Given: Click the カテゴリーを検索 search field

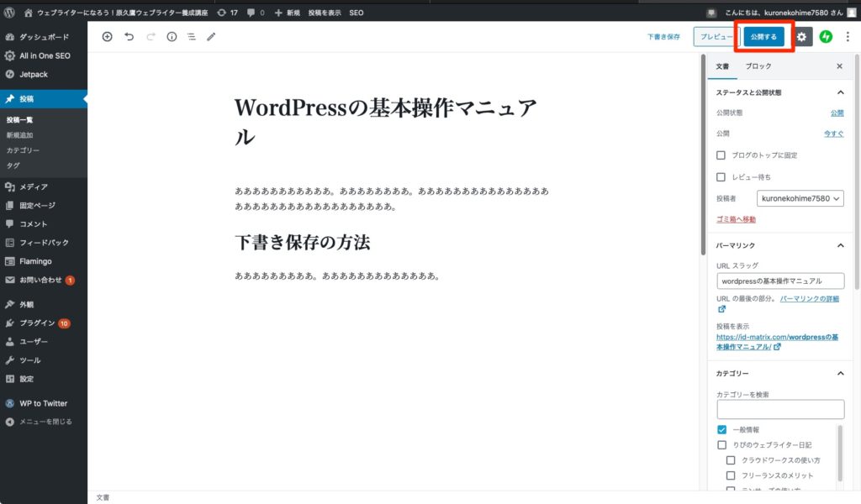Looking at the screenshot, I should (780, 409).
